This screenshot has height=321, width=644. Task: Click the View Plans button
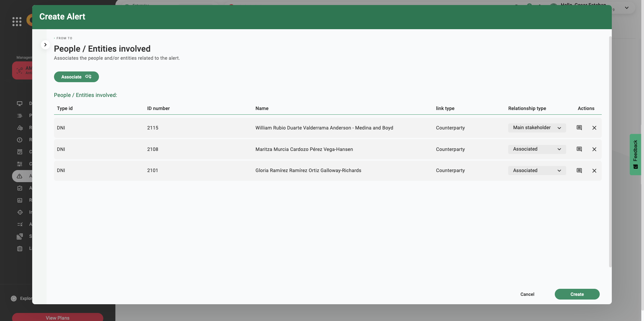click(57, 317)
